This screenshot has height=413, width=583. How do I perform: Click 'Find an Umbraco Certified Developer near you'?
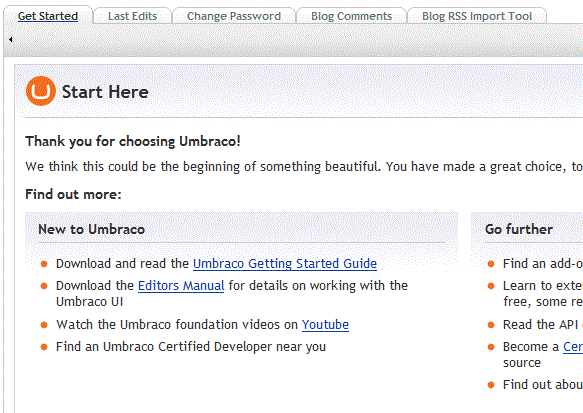point(191,346)
